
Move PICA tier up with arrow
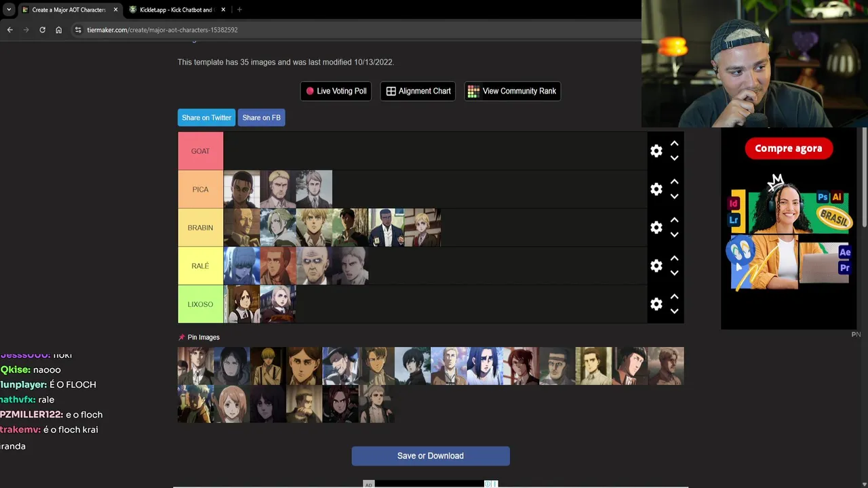pyautogui.click(x=674, y=182)
